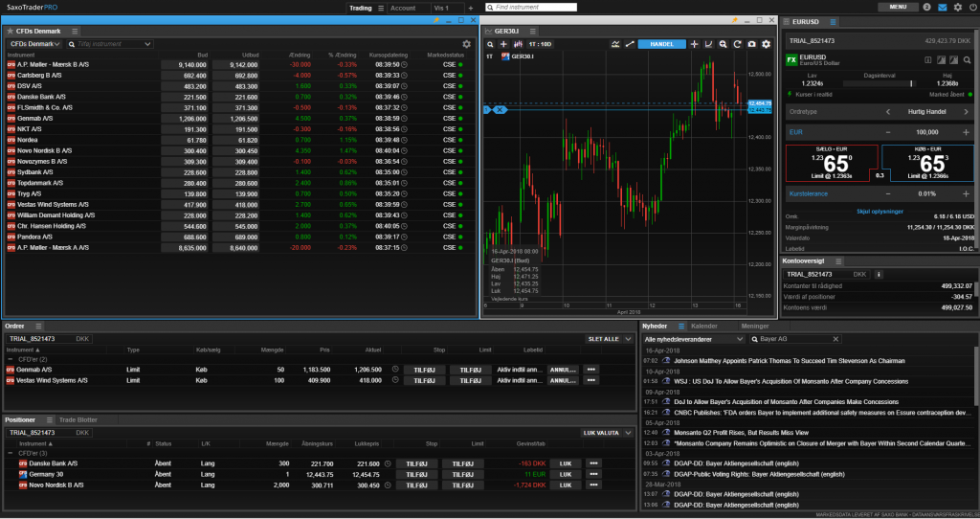This screenshot has height=519, width=980.
Task: Open Kontooversigt account info icon
Action: pos(879,275)
